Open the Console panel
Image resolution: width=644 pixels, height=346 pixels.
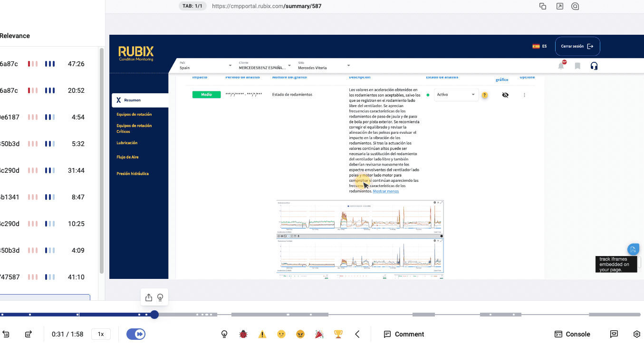(x=572, y=334)
